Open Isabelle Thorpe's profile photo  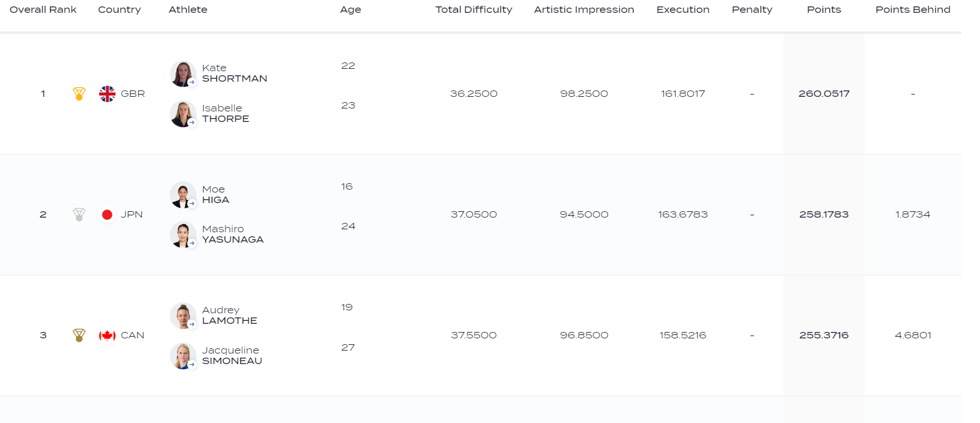[183, 114]
